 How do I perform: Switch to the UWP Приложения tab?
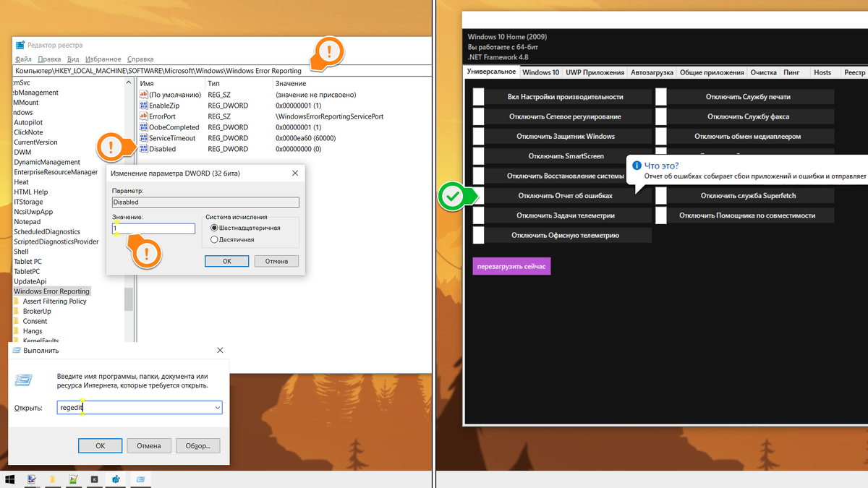(595, 72)
